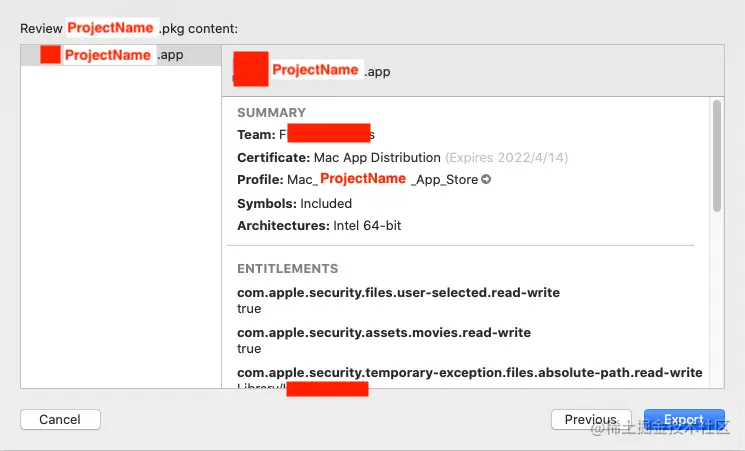Click the SUMMARY section heading
Image resolution: width=745 pixels, height=451 pixels.
pos(271,113)
